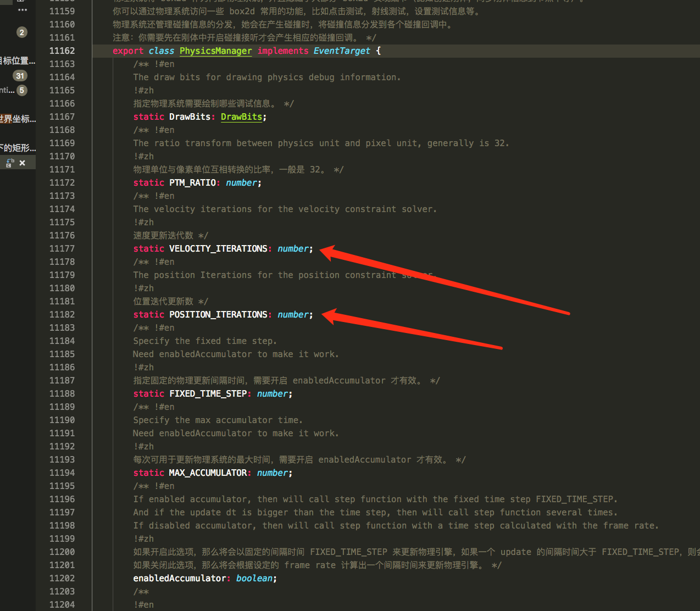
Task: Click comment 'Specify the max accumulator time.'
Action: 218,420
